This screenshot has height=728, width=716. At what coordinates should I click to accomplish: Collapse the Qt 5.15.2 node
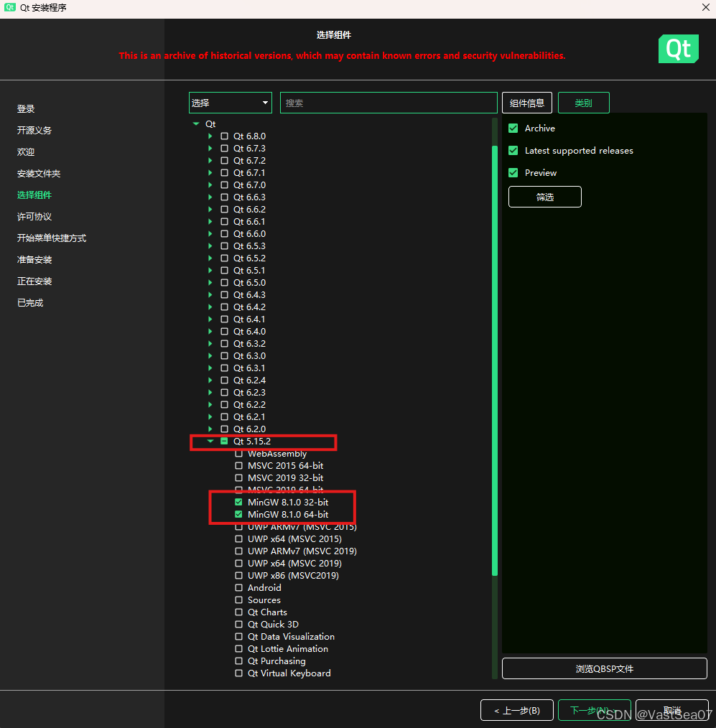[x=210, y=441]
